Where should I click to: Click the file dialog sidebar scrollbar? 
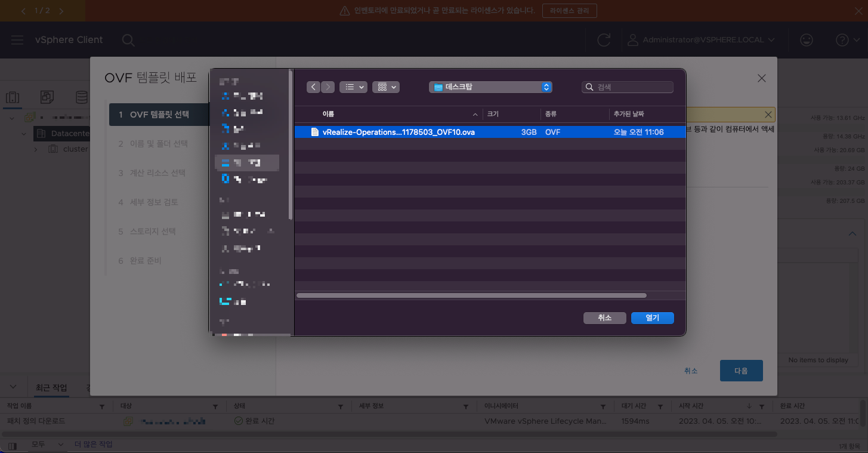click(291, 145)
